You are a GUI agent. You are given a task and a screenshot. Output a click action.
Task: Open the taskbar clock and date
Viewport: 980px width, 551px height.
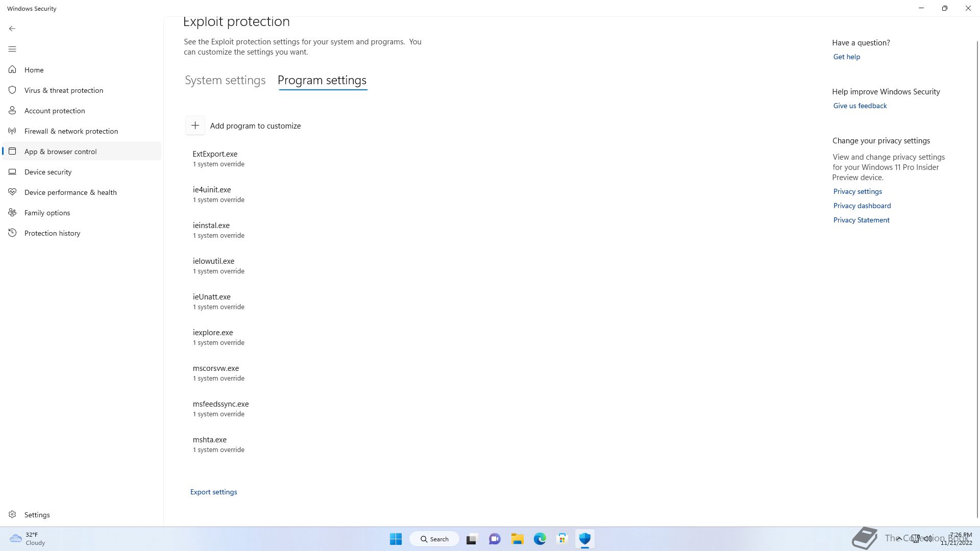click(x=957, y=539)
